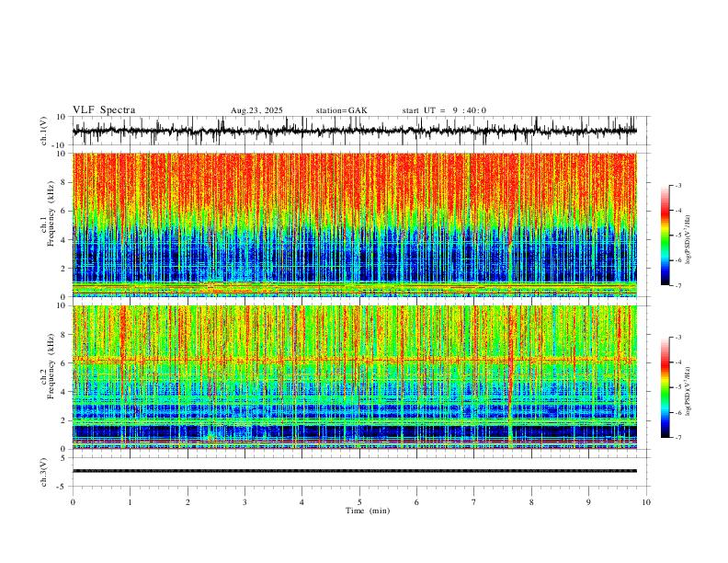Click the time axis tick label "1"
The height and width of the screenshot is (563, 728).
pos(130,502)
